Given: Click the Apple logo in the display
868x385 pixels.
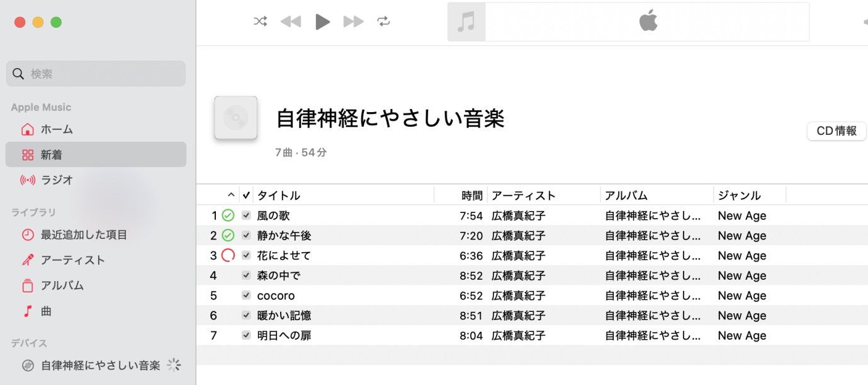Looking at the screenshot, I should point(648,21).
